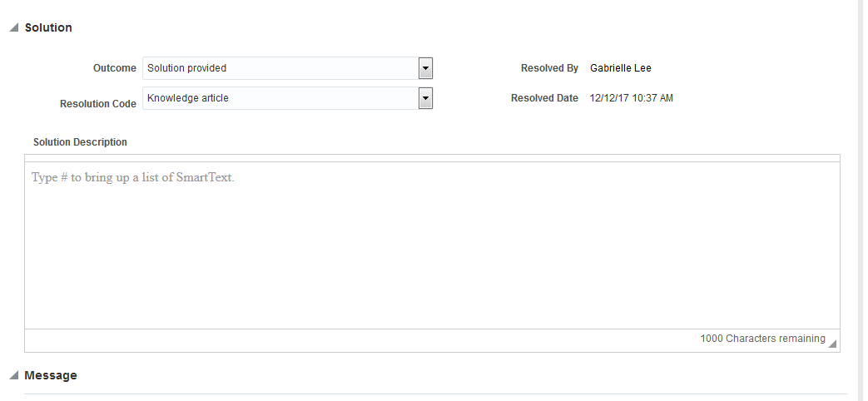Select the name Gabrielle Lee

click(621, 68)
